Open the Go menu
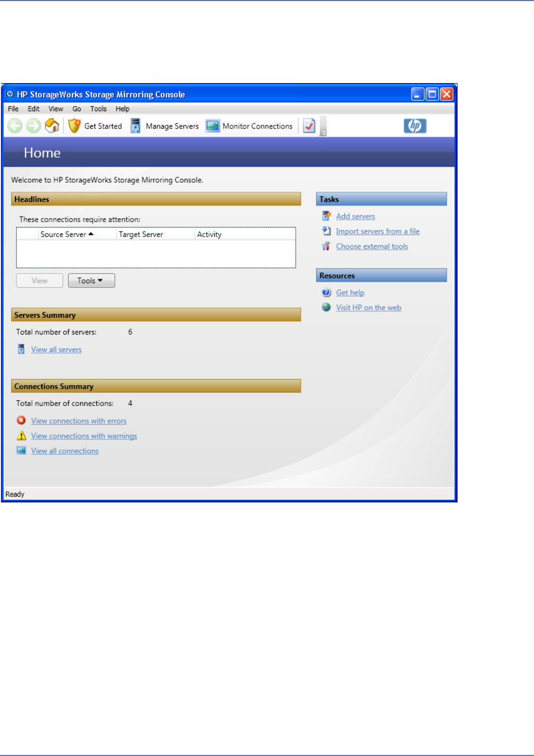The image size is (534, 756). (77, 109)
